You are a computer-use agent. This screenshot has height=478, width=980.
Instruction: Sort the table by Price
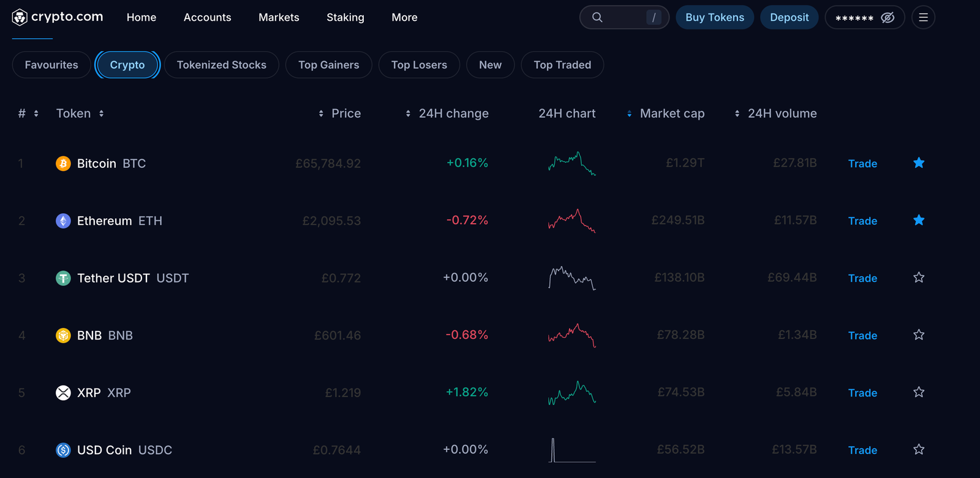(340, 113)
